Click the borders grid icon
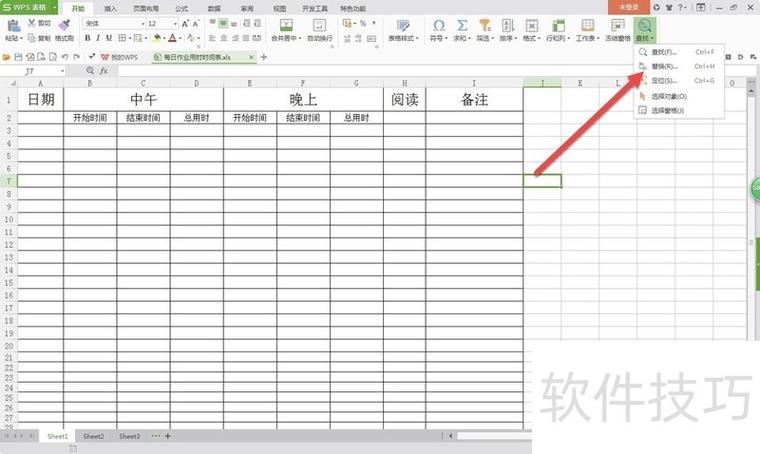 (x=122, y=38)
